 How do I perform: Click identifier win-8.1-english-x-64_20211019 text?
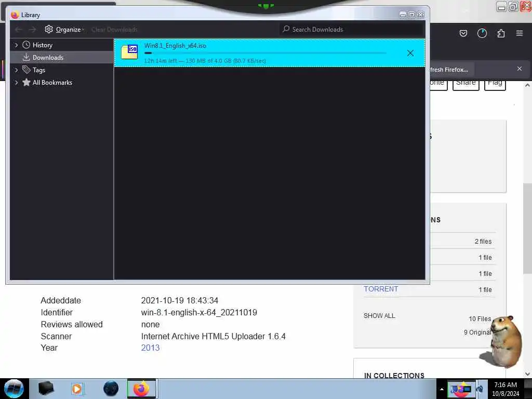click(x=199, y=312)
